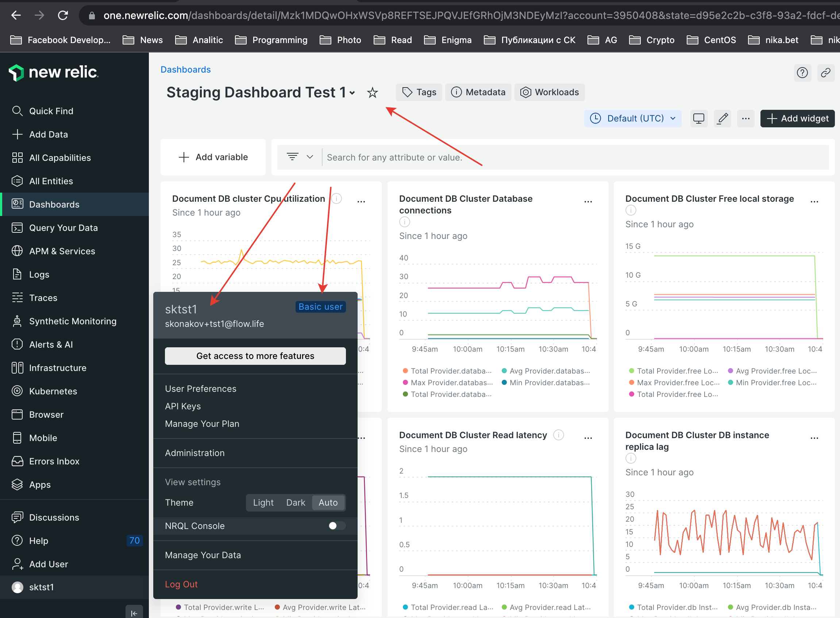Image resolution: width=840 pixels, height=618 pixels.
Task: Log Out of the account
Action: click(x=181, y=584)
